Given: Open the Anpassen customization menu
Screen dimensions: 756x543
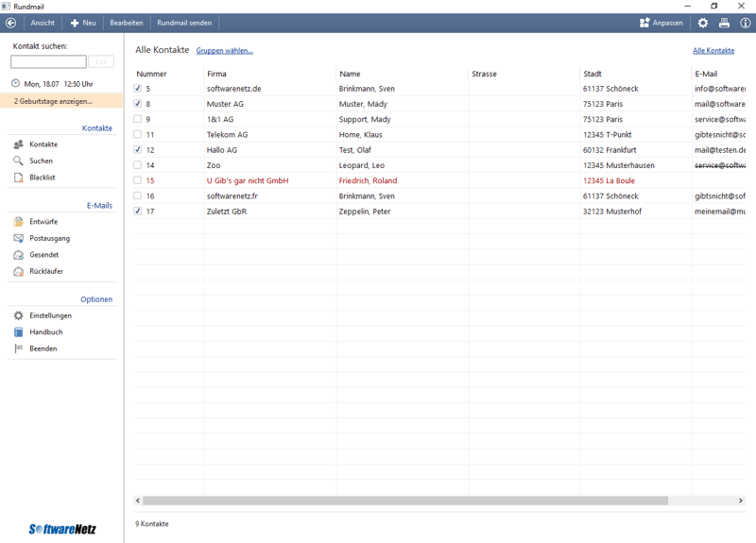Looking at the screenshot, I should tap(661, 23).
